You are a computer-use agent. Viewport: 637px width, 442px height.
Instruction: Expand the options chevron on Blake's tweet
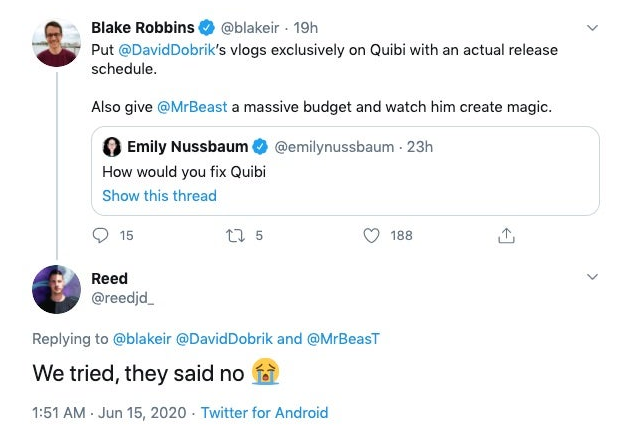[x=592, y=27]
